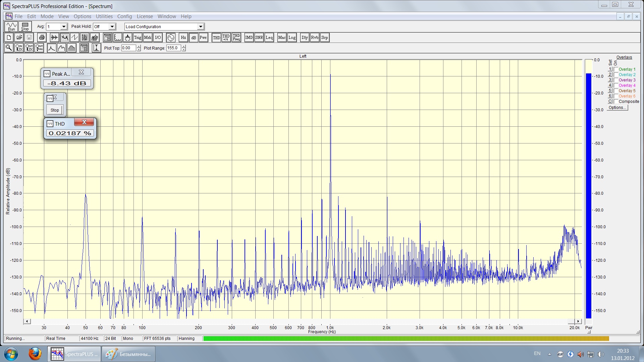Print the spectrum using the printer icon
Viewport: 644px width, 362px height.
click(42, 38)
